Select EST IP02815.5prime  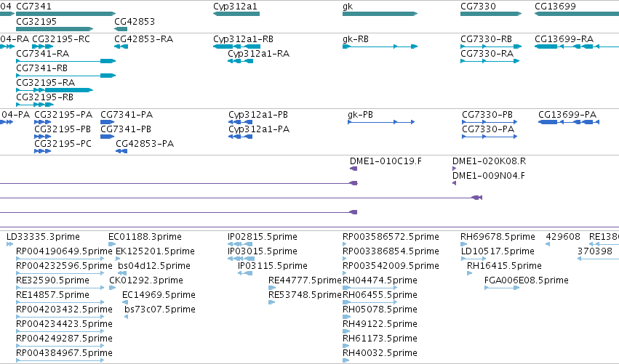click(x=263, y=238)
